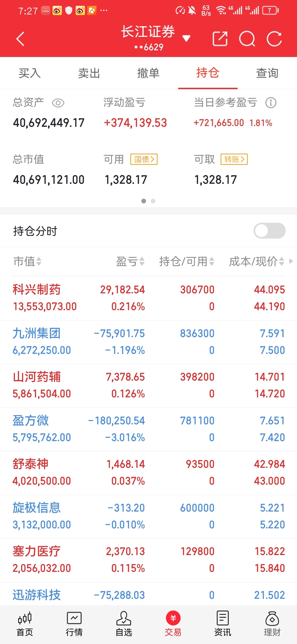Open 行情 market icon in bottom bar
The image size is (297, 644).
tap(74, 624)
